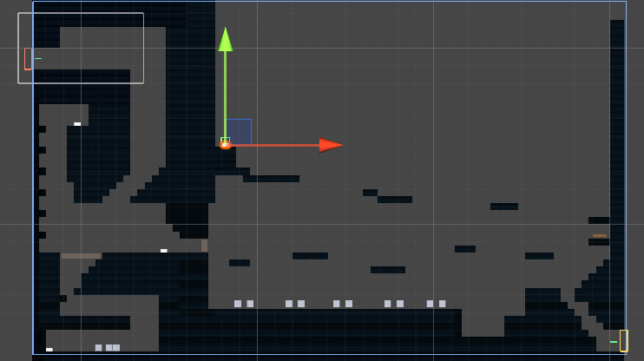Click the green dash marker beside red rectangle
644x361 pixels.
click(38, 59)
